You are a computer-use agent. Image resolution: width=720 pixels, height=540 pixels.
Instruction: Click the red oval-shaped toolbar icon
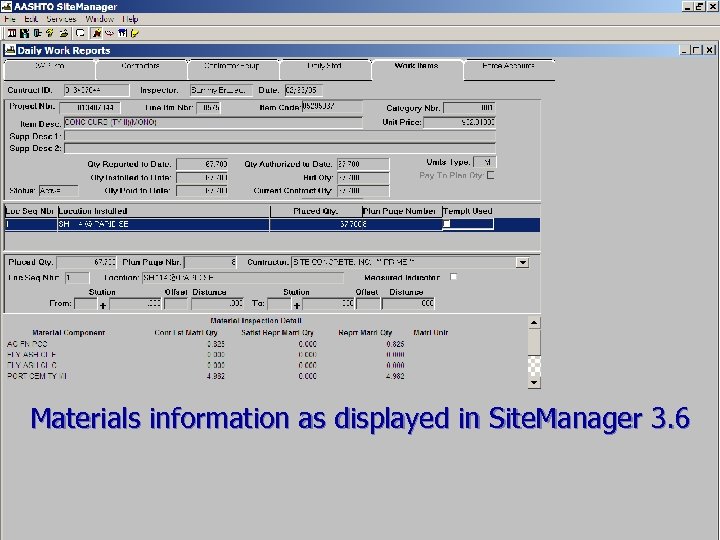coord(109,33)
